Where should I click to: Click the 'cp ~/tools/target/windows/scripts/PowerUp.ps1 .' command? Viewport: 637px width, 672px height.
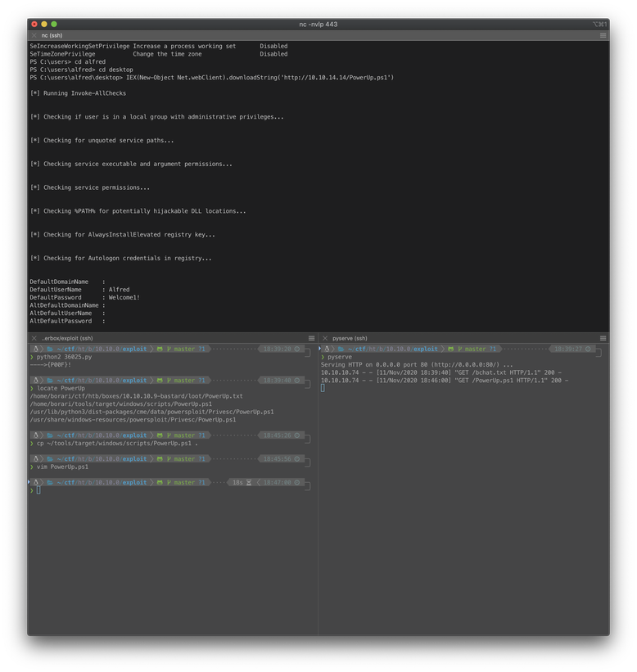(117, 443)
